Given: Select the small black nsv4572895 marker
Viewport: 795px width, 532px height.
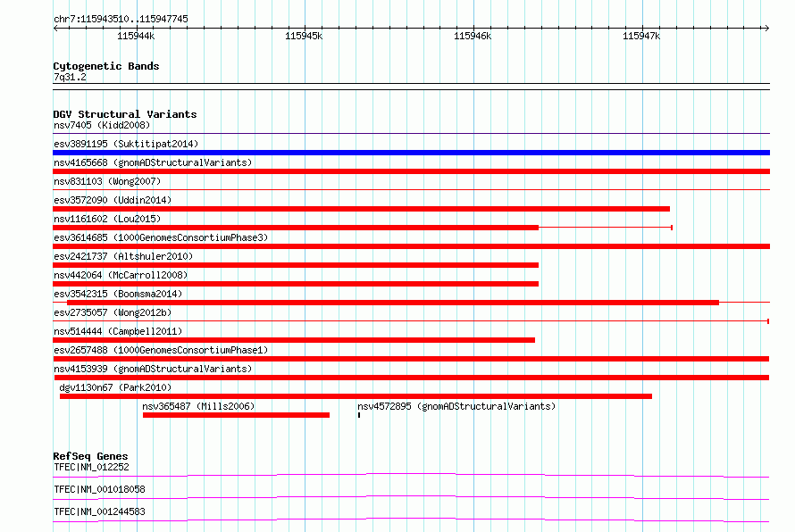Looking at the screenshot, I should click(359, 415).
